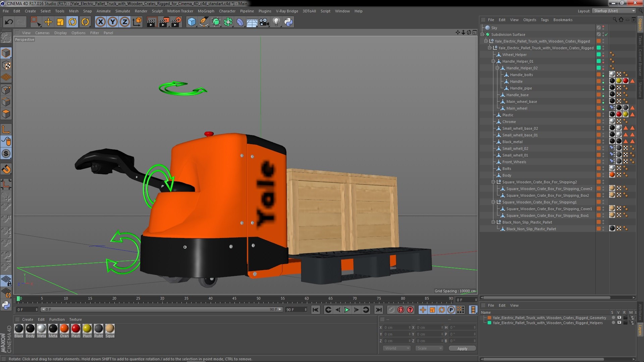Open the Deformer objects icon

tap(240, 22)
